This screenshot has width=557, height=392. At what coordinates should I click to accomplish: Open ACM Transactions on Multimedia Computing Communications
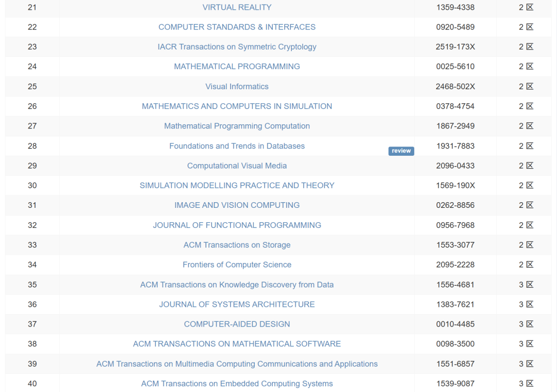tap(237, 364)
